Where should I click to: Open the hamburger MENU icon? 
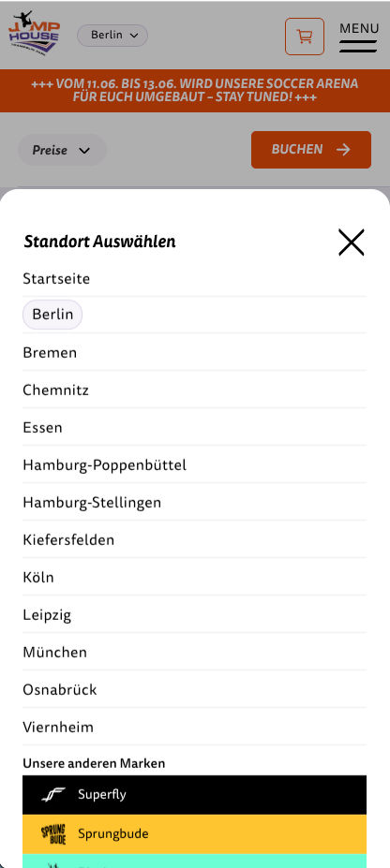click(358, 37)
